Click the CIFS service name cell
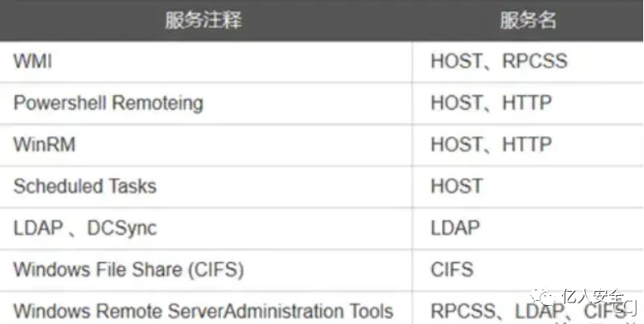 tap(528, 270)
